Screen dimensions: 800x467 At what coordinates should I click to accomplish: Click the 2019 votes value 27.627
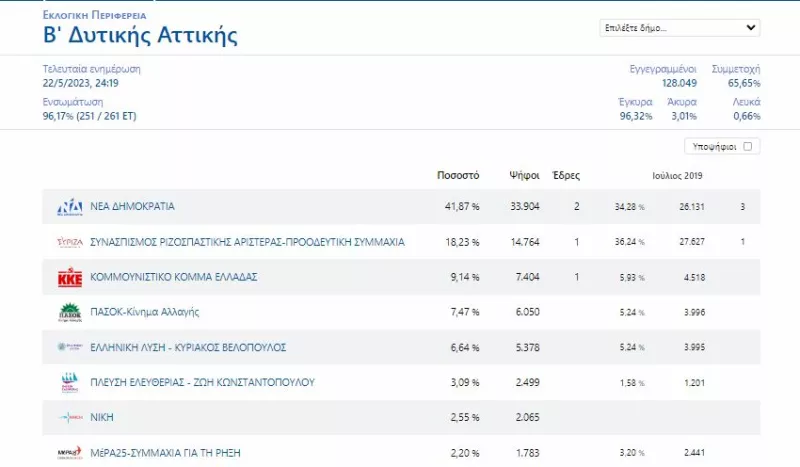(692, 242)
